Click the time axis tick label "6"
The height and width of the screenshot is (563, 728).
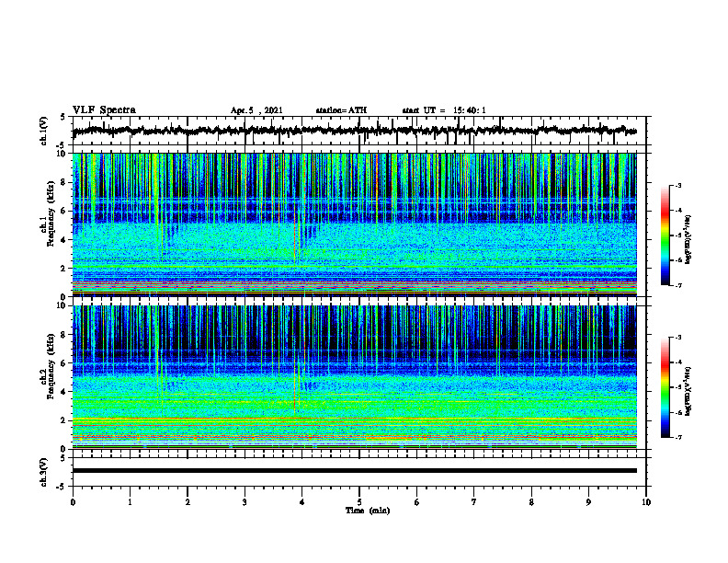[417, 502]
